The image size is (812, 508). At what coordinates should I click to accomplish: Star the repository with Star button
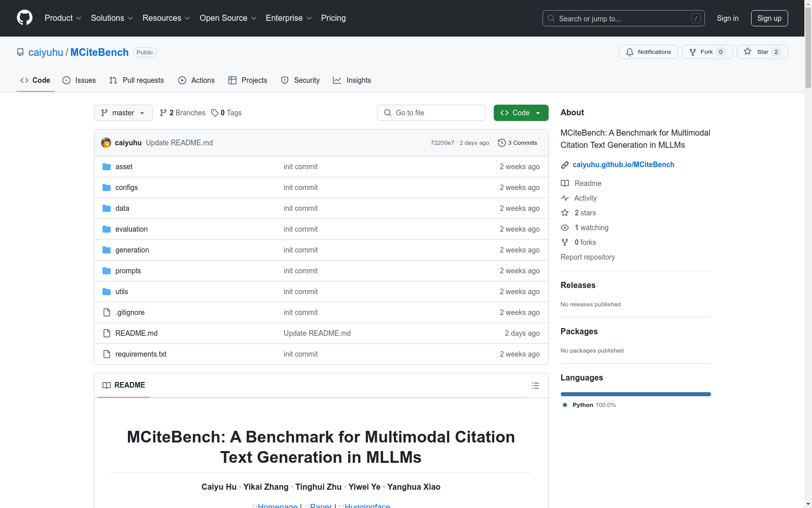click(x=762, y=52)
